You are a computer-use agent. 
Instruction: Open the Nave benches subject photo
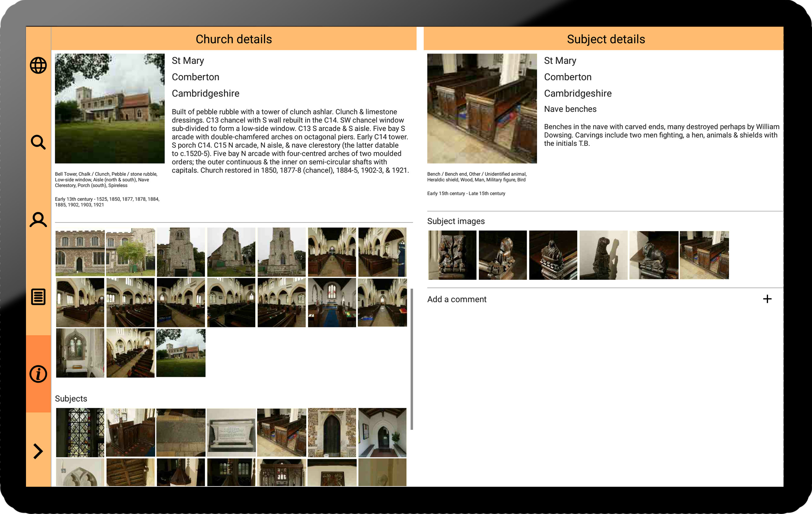coord(482,108)
